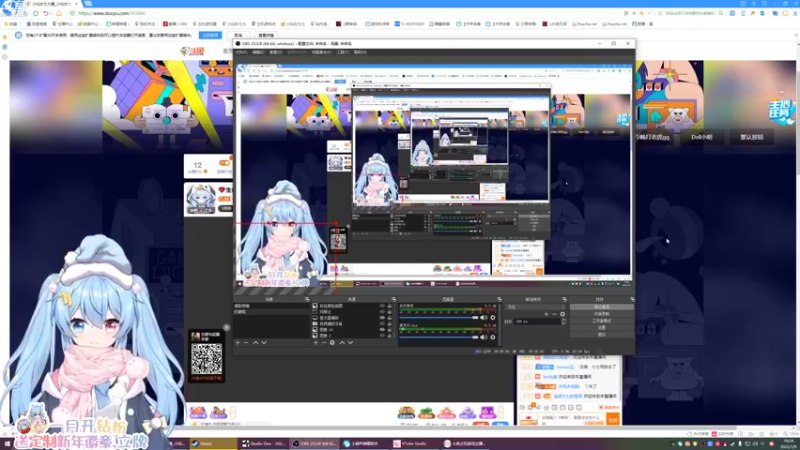Click the highlighted streaming button in Controls
Screen dimensions: 800x450
pyautogui.click(x=602, y=307)
